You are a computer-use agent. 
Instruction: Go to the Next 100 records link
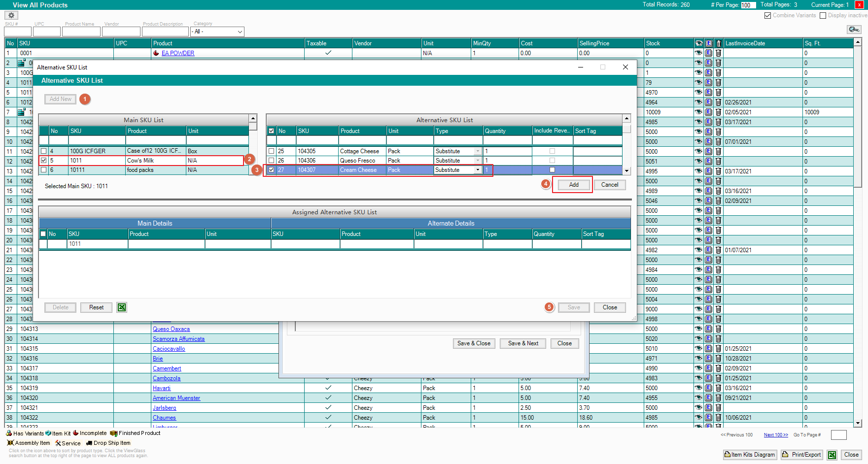(x=776, y=435)
